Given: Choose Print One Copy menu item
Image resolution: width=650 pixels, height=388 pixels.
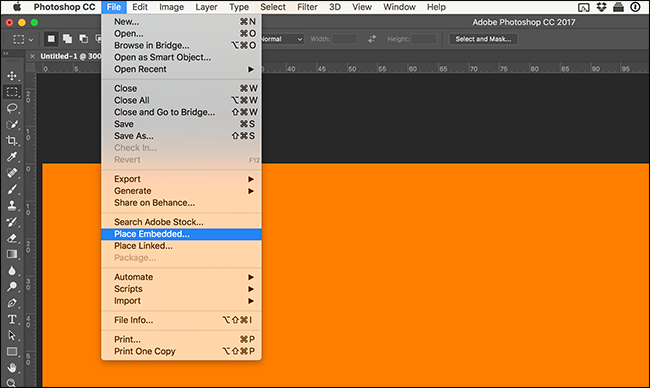Looking at the screenshot, I should (181, 352).
